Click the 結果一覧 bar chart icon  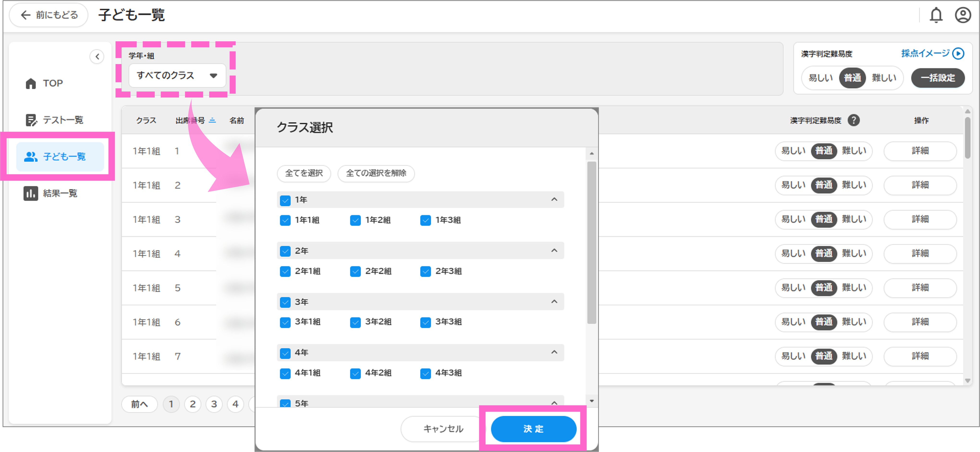31,193
